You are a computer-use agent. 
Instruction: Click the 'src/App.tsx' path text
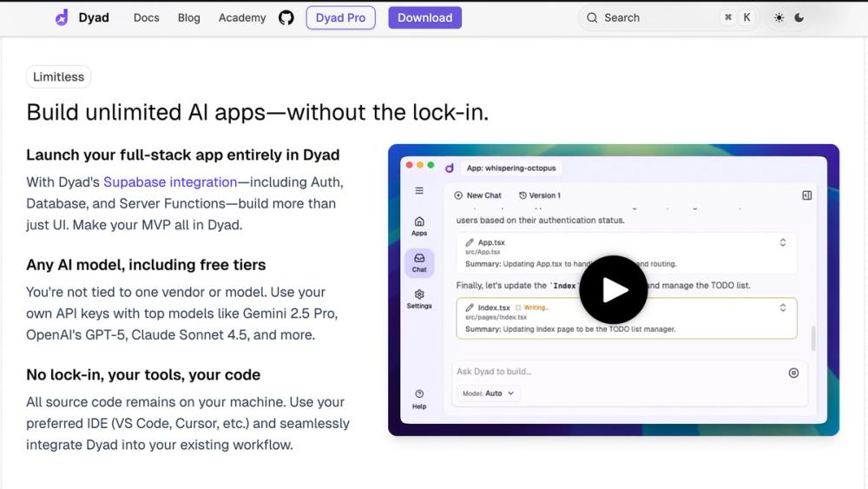point(482,252)
